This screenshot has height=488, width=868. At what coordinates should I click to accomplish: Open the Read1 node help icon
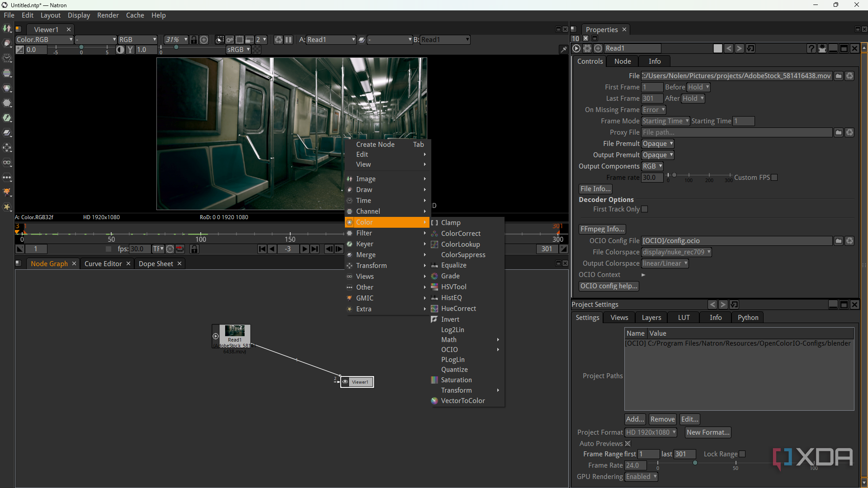811,48
